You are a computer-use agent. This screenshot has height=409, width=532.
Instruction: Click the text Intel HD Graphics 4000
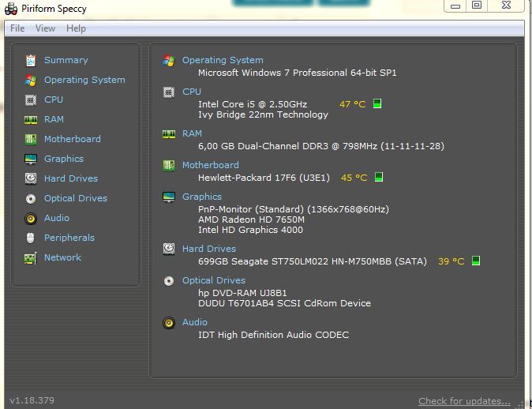point(250,230)
